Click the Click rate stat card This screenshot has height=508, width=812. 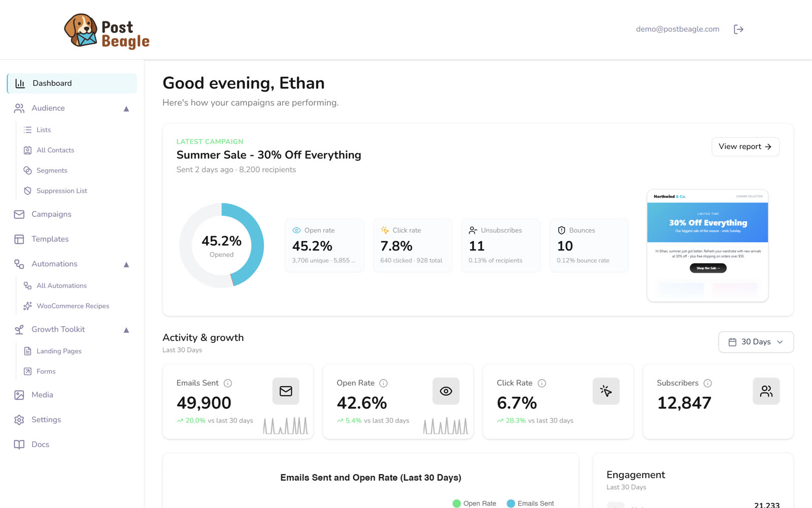pyautogui.click(x=413, y=246)
